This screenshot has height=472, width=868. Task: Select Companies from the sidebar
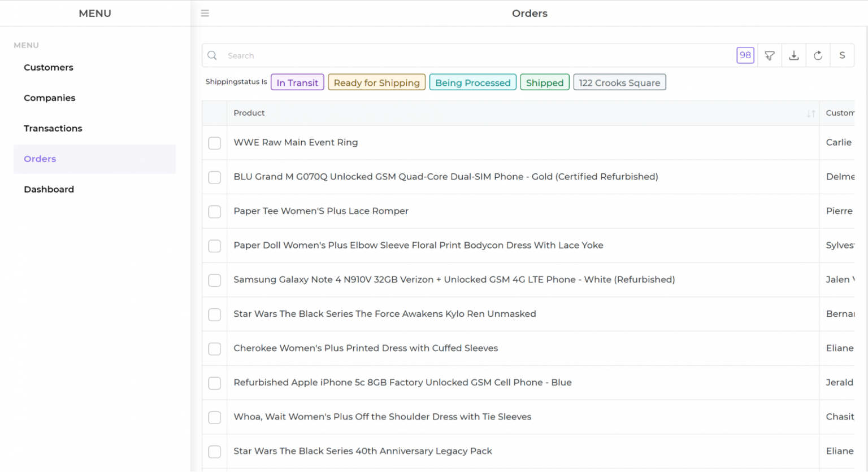(50, 98)
